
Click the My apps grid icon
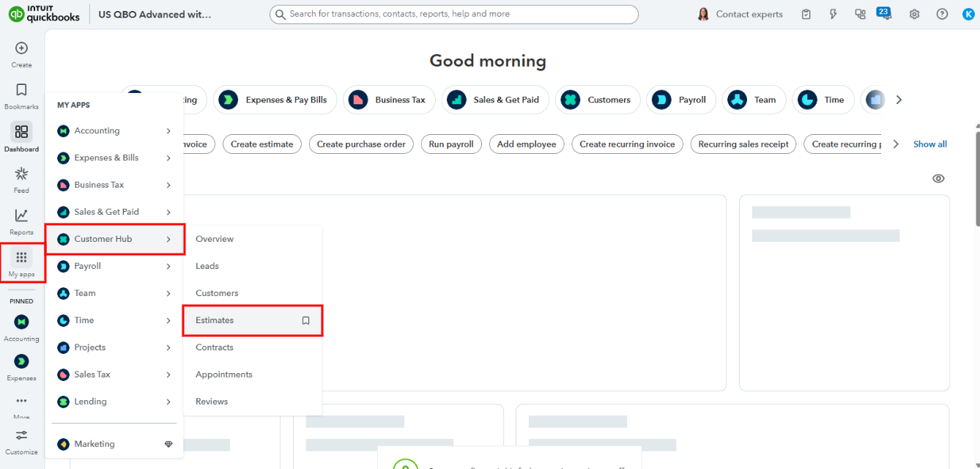[21, 257]
